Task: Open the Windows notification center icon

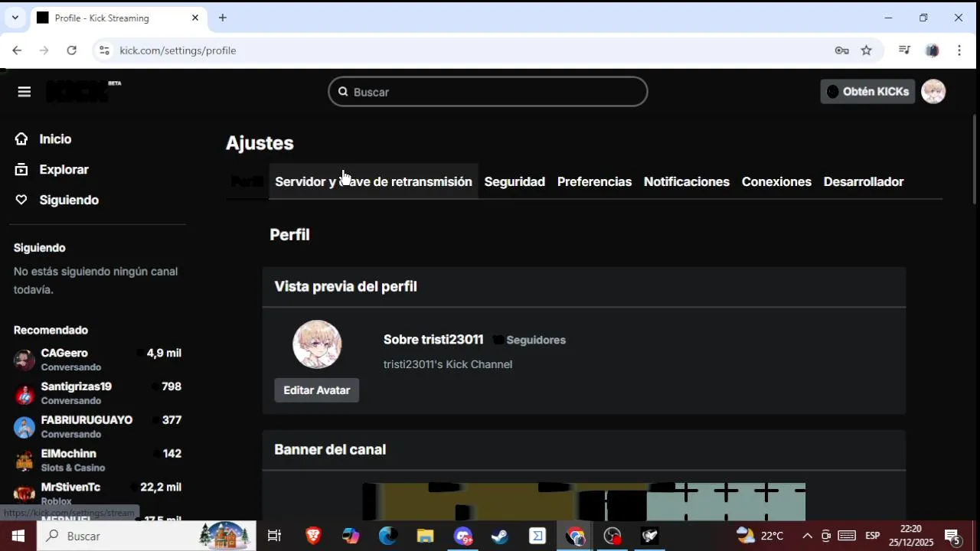Action: click(x=952, y=536)
